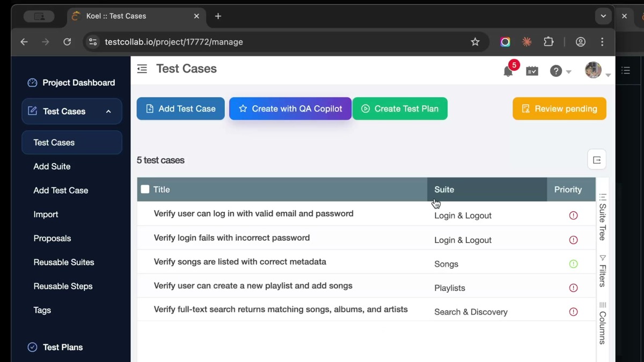Click the Create with QA Copilot button
This screenshot has height=362, width=644.
click(x=290, y=108)
